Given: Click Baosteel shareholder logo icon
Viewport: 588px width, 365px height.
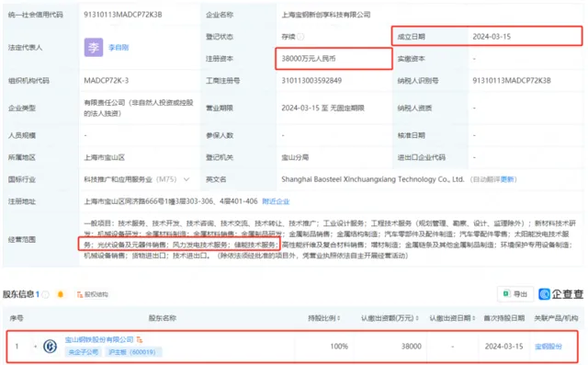Looking at the screenshot, I should 50,347.
